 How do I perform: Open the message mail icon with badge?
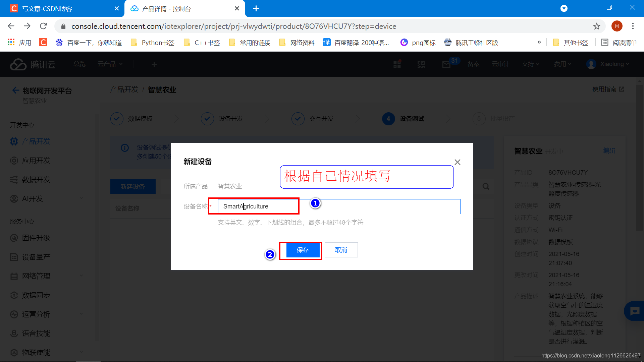[x=446, y=64]
